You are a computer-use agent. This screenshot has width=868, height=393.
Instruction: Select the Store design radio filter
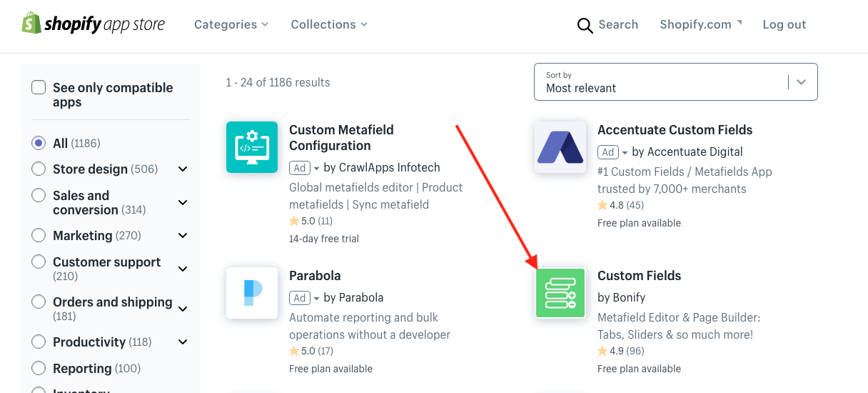[x=39, y=169]
